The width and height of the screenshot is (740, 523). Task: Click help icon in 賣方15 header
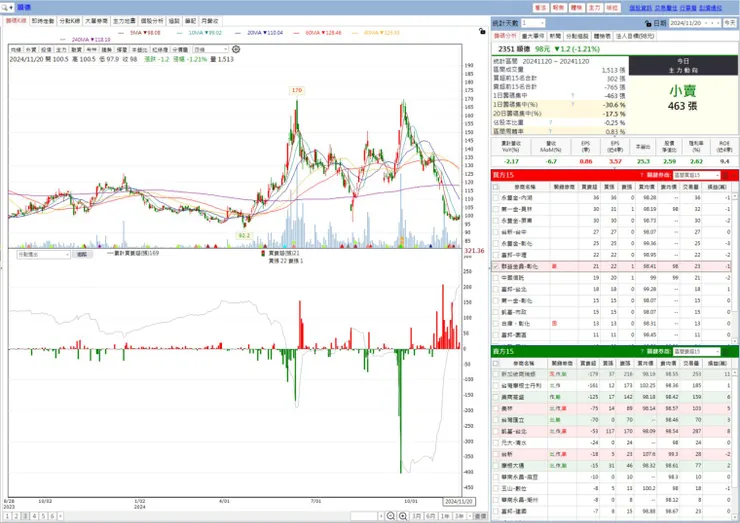click(641, 352)
